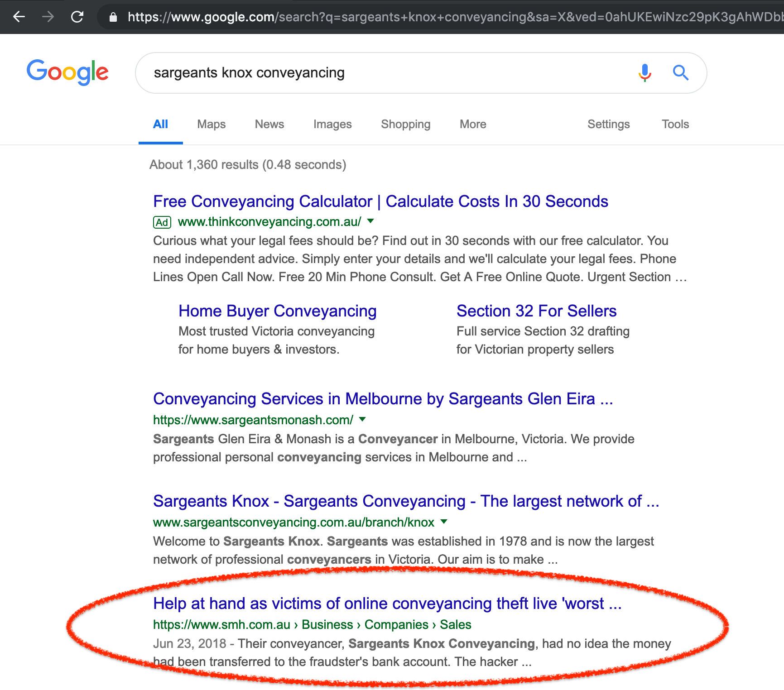This screenshot has height=690, width=784.
Task: Start voice search with microphone icon
Action: pyautogui.click(x=645, y=72)
